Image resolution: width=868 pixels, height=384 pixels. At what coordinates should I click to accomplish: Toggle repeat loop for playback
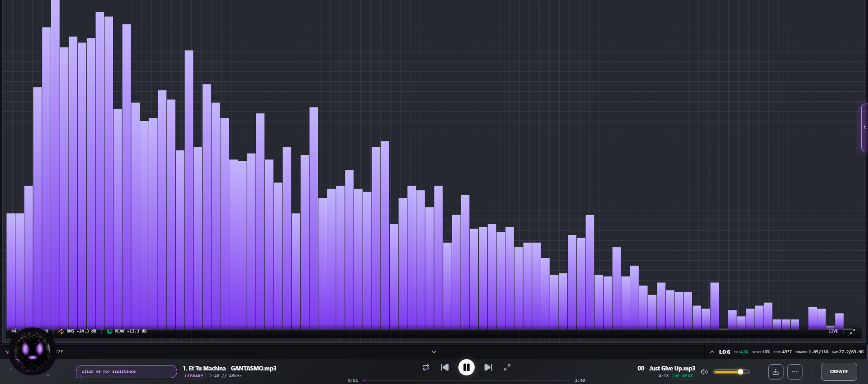pos(426,367)
